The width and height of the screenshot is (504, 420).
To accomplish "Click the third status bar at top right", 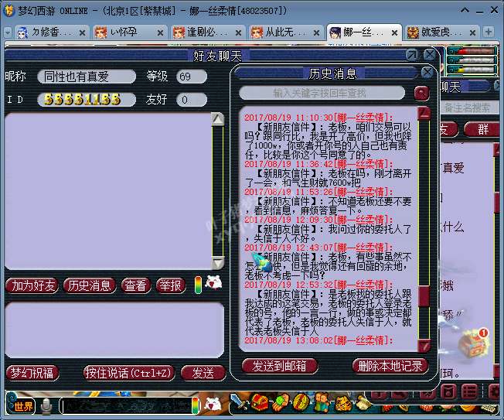I will pos(472,69).
